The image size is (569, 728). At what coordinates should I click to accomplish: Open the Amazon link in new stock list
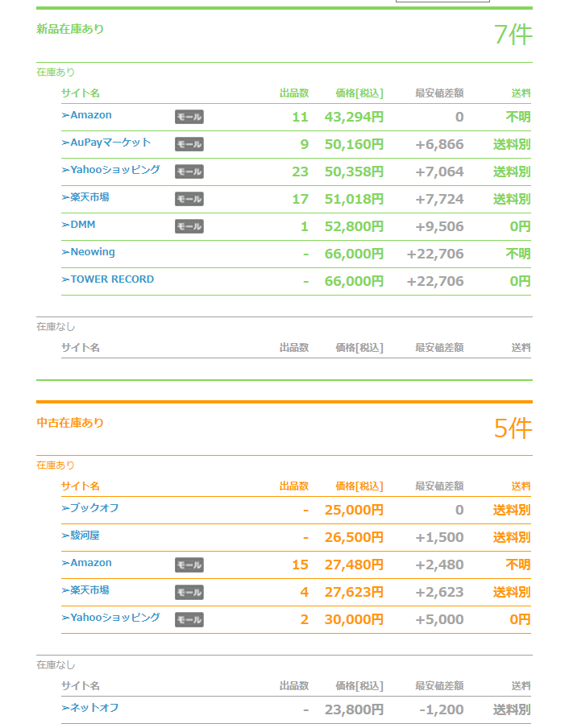click(87, 115)
